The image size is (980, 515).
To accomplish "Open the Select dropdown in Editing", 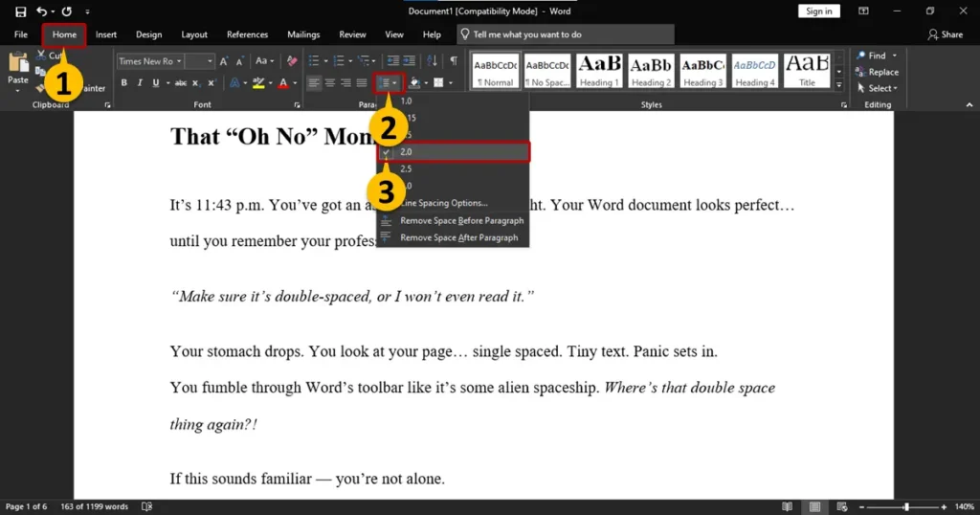I will point(878,88).
